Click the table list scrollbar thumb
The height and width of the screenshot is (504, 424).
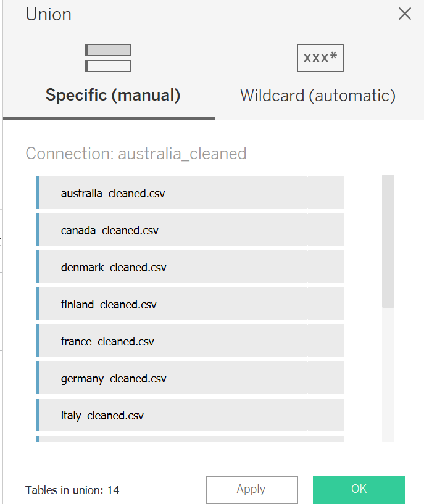(x=388, y=241)
